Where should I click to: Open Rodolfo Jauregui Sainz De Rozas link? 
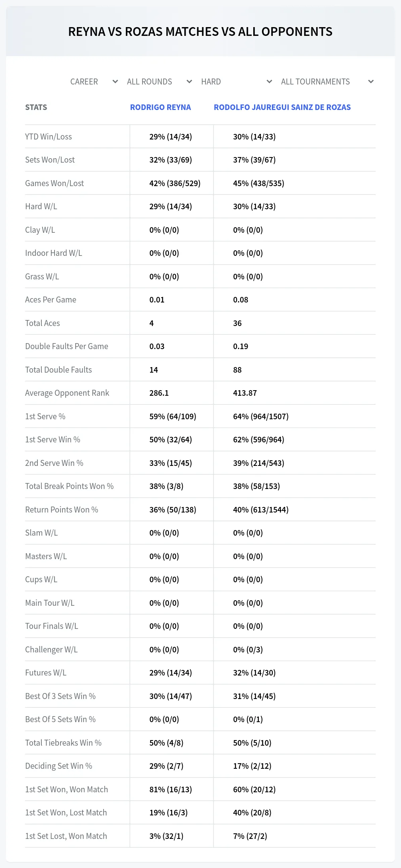point(282,107)
